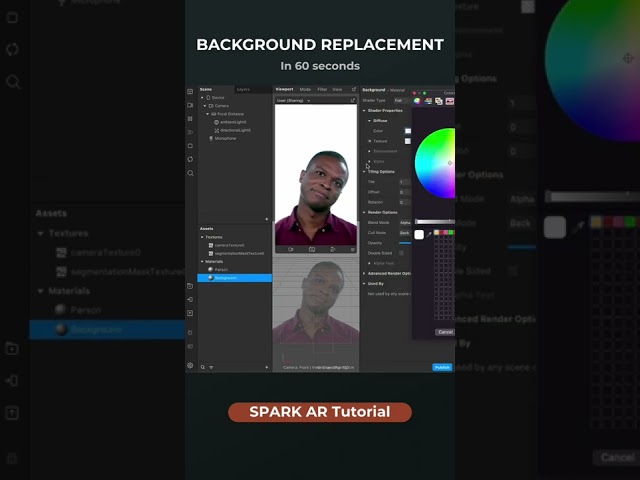Viewport: 640px width, 480px height.
Task: Switch to the Layers tab
Action: click(x=243, y=89)
